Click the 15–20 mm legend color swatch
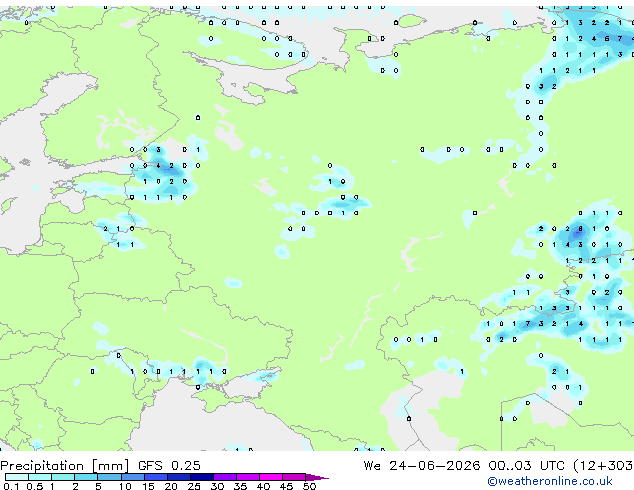The height and width of the screenshot is (490, 634). tap(156, 477)
